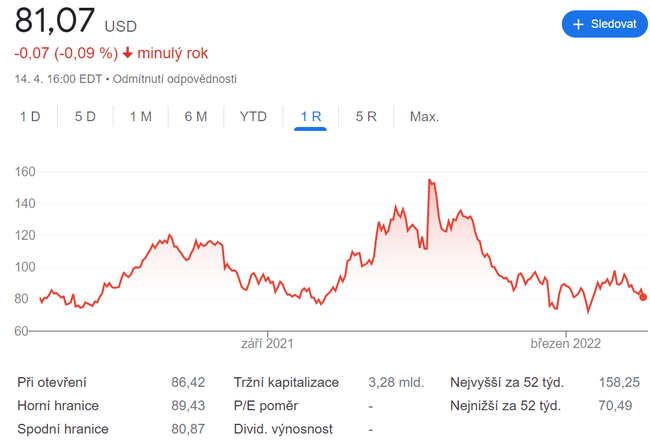650x440 pixels.
Task: Click the 158,25 52-week high value
Action: (619, 382)
